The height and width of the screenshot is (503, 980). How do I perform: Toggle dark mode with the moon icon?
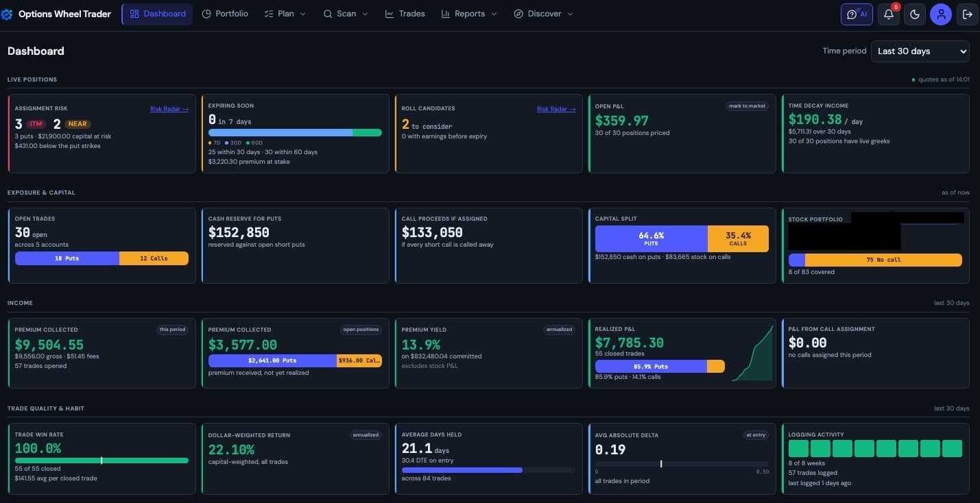(x=915, y=14)
